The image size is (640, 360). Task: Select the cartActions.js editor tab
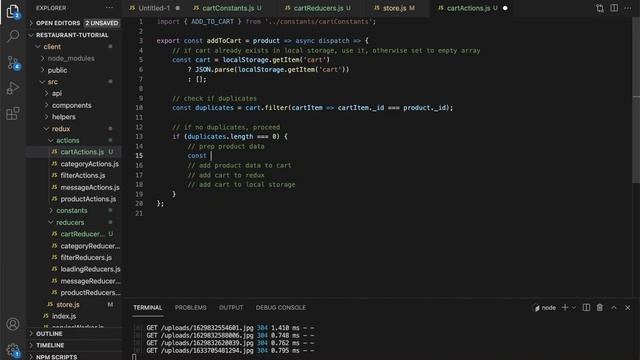click(x=468, y=8)
